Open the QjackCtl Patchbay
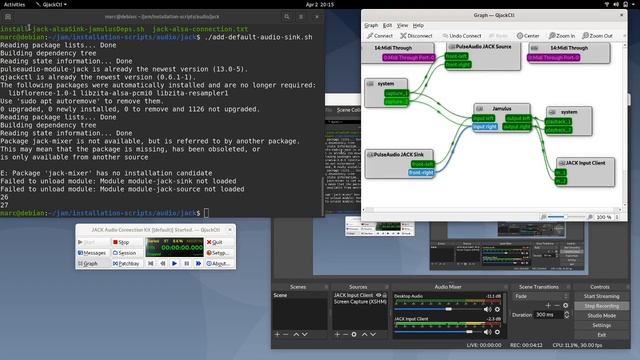 coord(127,264)
